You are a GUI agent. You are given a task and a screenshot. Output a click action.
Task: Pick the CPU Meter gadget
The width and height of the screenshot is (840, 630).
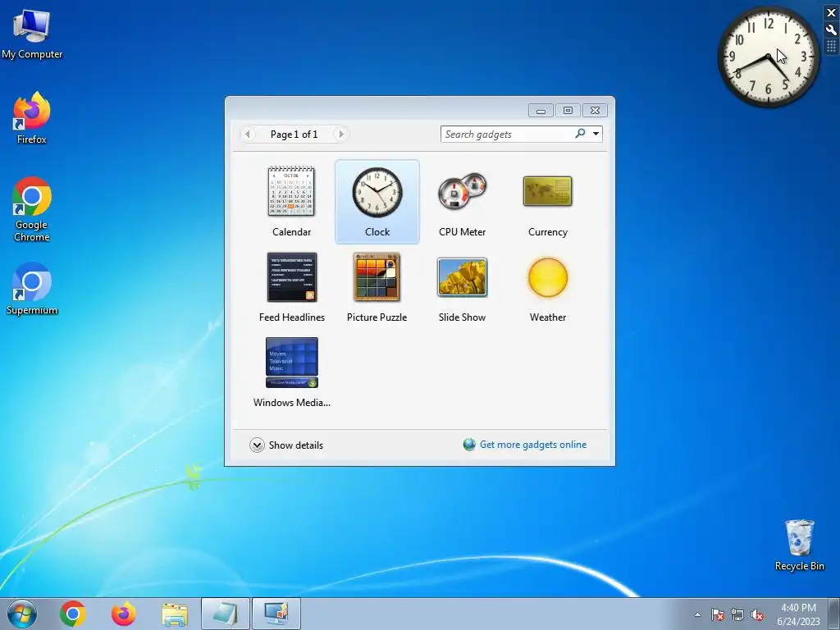tap(462, 202)
